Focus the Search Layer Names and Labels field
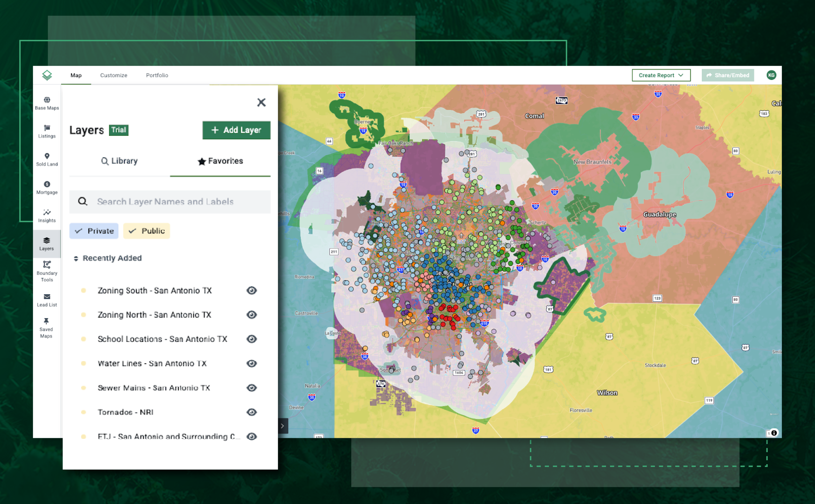 [x=170, y=201]
